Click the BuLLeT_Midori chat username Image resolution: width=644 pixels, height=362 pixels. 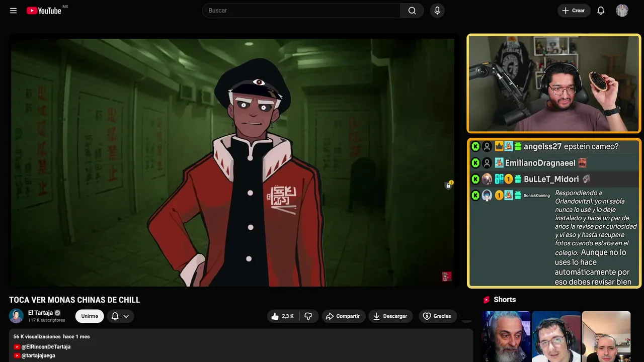pos(551,179)
